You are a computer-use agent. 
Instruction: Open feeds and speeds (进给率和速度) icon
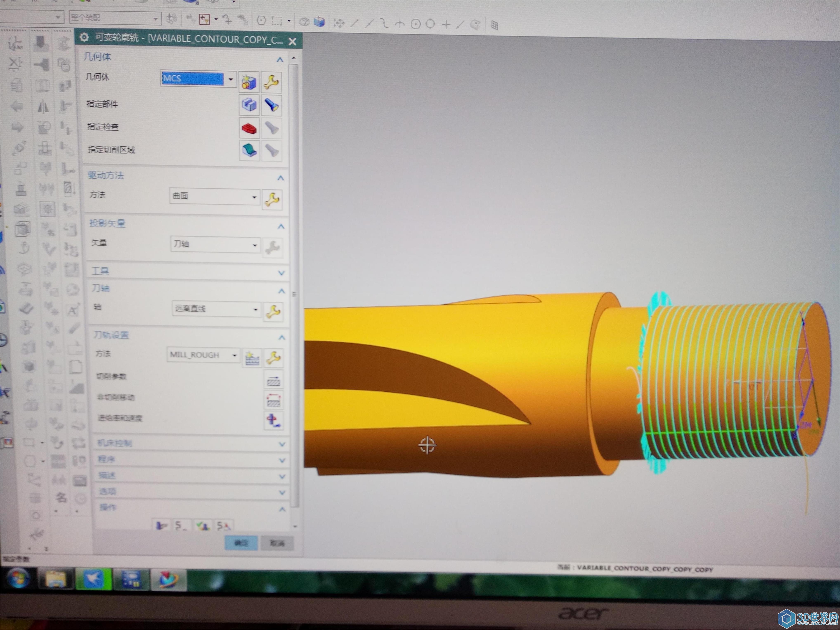tap(273, 420)
